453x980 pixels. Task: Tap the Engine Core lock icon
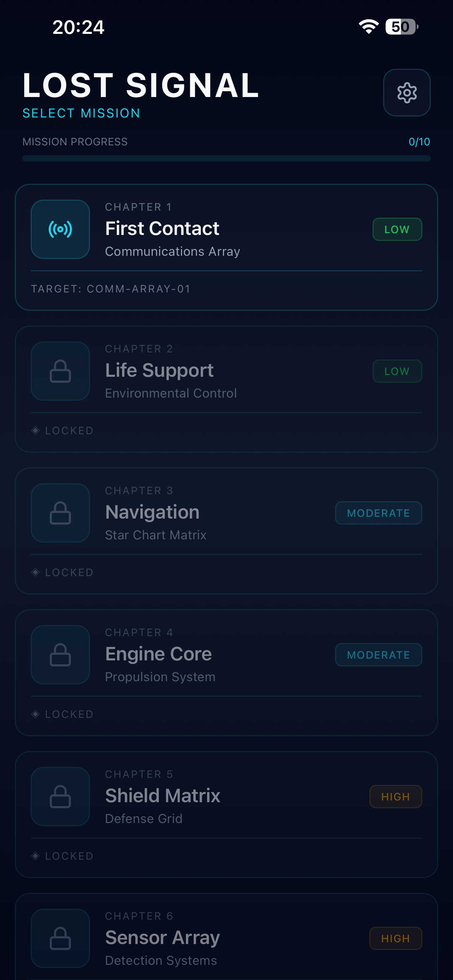[x=60, y=655]
